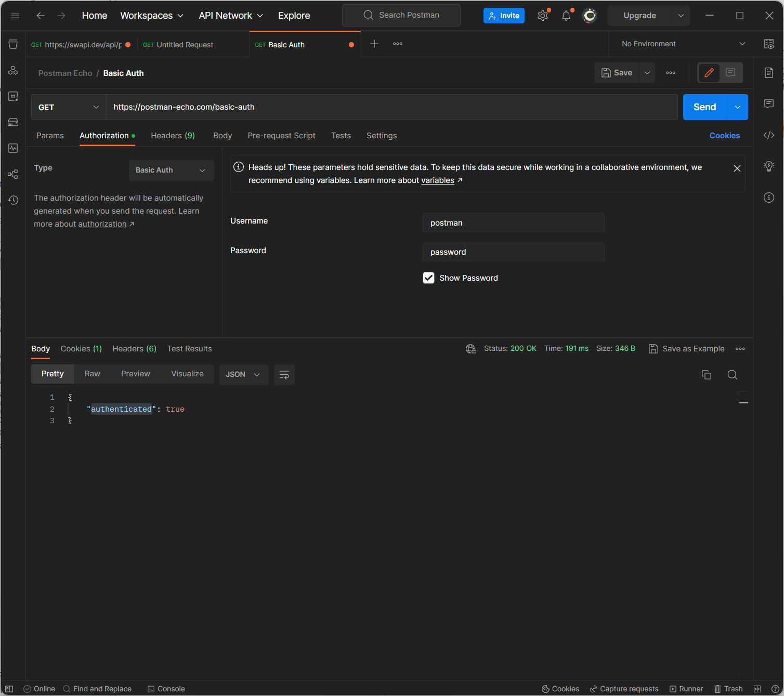Edit the Username field
Viewport: 784px width, 696px height.
[514, 223]
